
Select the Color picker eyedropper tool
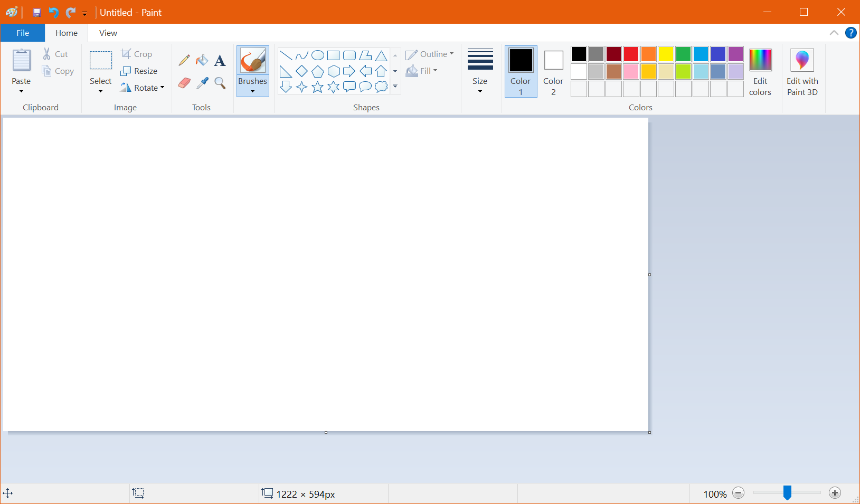click(x=202, y=83)
